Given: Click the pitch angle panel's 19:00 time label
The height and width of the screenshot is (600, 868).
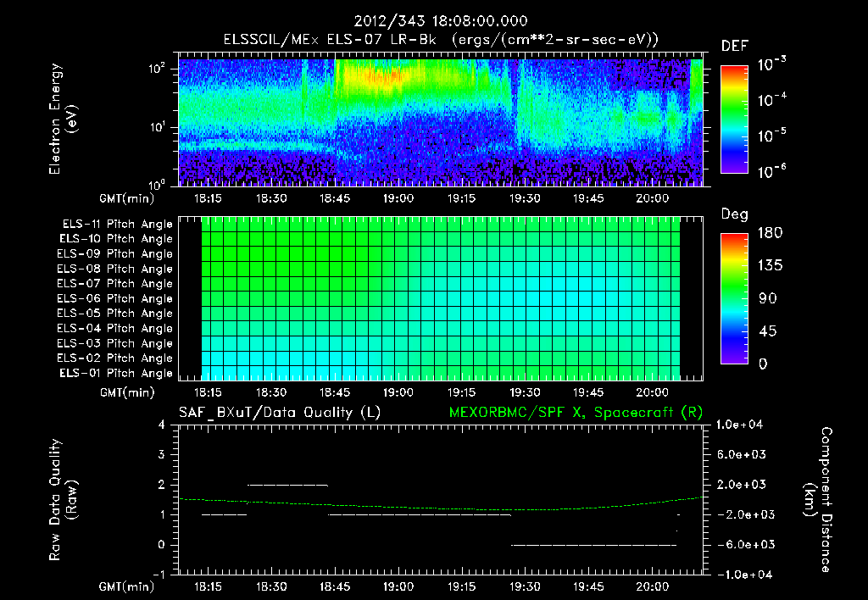Looking at the screenshot, I should [398, 392].
